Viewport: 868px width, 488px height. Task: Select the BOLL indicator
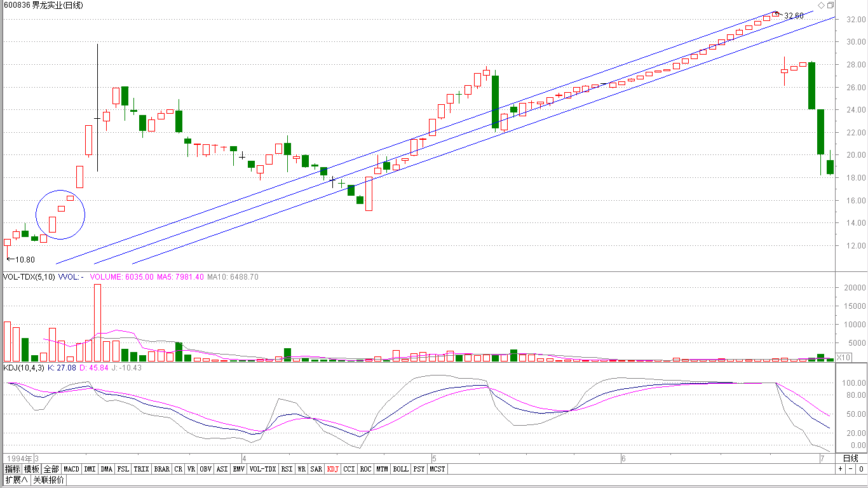tap(400, 469)
